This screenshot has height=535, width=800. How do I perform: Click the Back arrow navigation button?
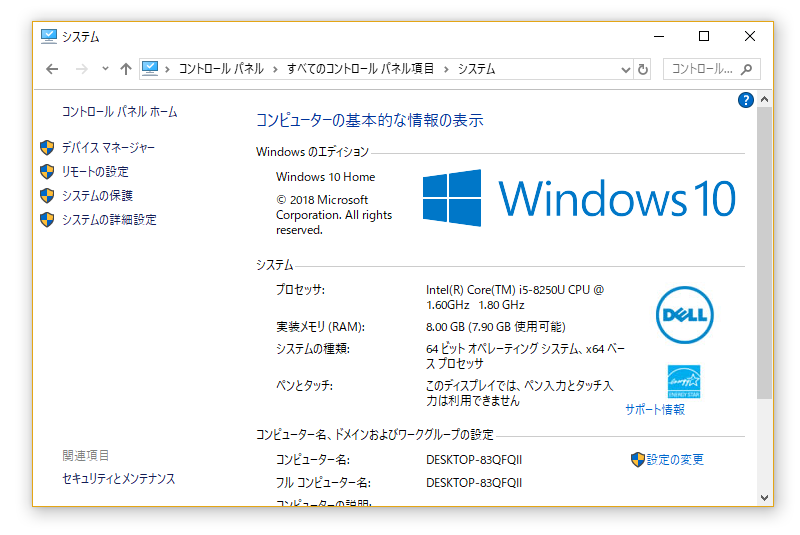tap(52, 69)
